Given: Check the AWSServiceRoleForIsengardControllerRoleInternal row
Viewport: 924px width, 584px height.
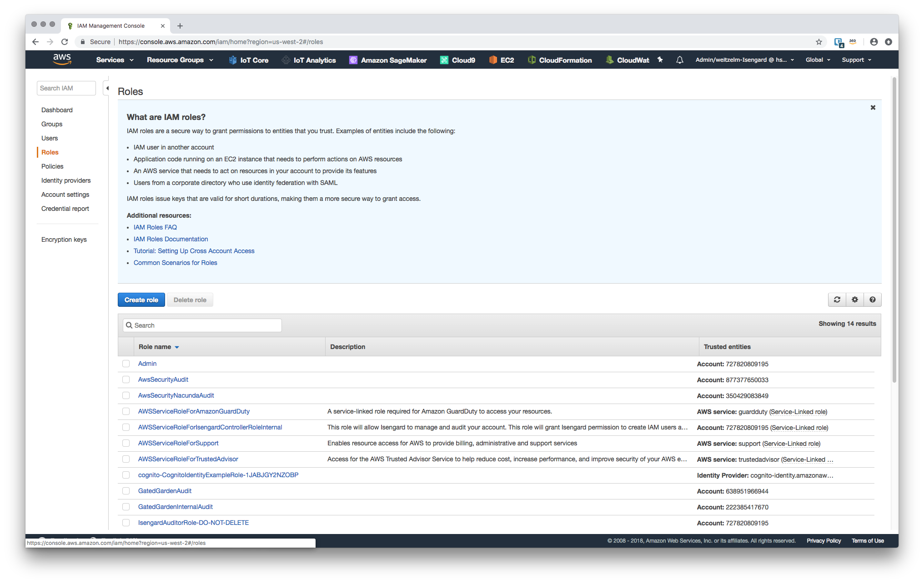Looking at the screenshot, I should [x=126, y=427].
